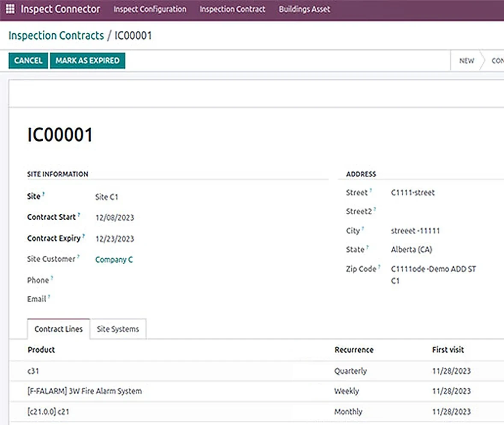Image resolution: width=504 pixels, height=425 pixels.
Task: Open the apps grid menu icon
Action: coord(10,9)
